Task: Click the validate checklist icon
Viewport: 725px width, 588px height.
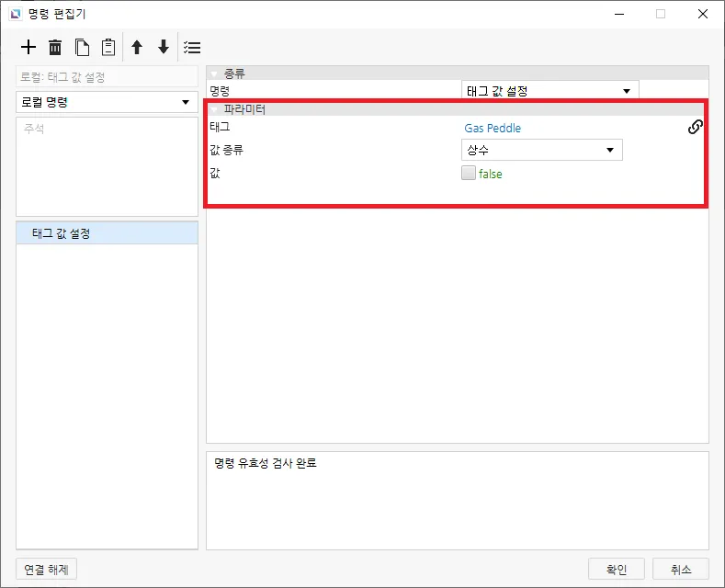Action: [192, 47]
